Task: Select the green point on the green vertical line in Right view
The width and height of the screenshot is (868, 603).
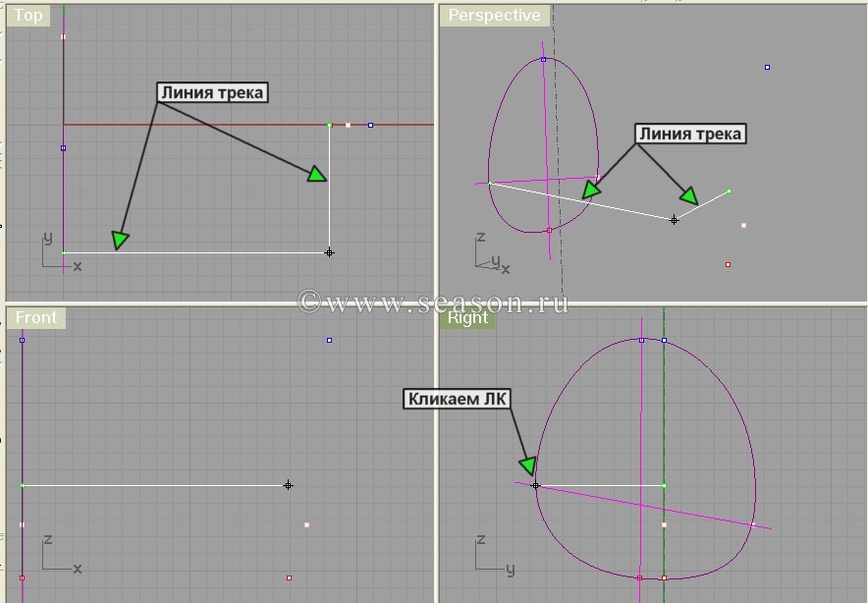Action: [665, 485]
